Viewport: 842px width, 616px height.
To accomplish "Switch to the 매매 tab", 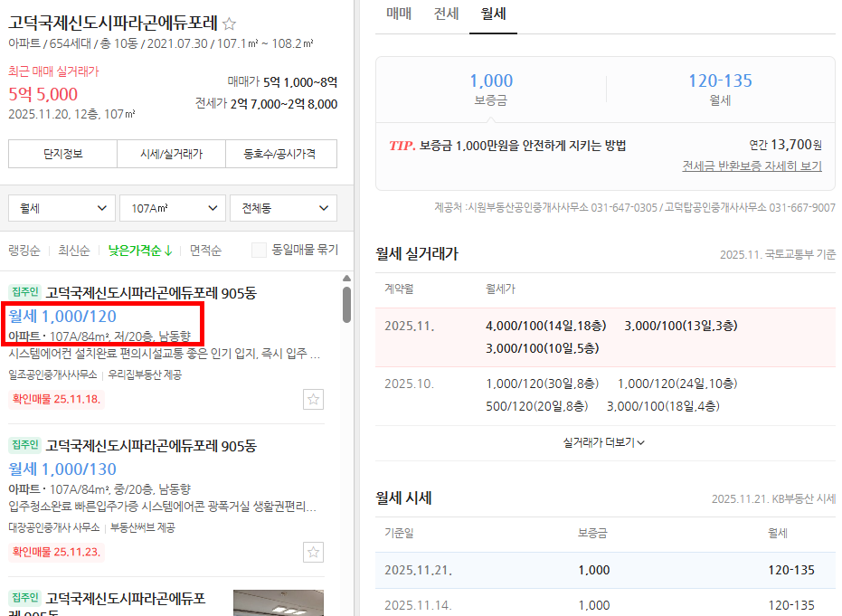I will [x=399, y=14].
